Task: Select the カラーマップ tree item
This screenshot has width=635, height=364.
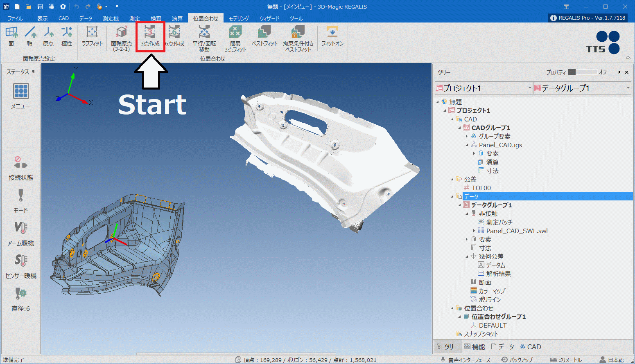Action: pyautogui.click(x=492, y=291)
